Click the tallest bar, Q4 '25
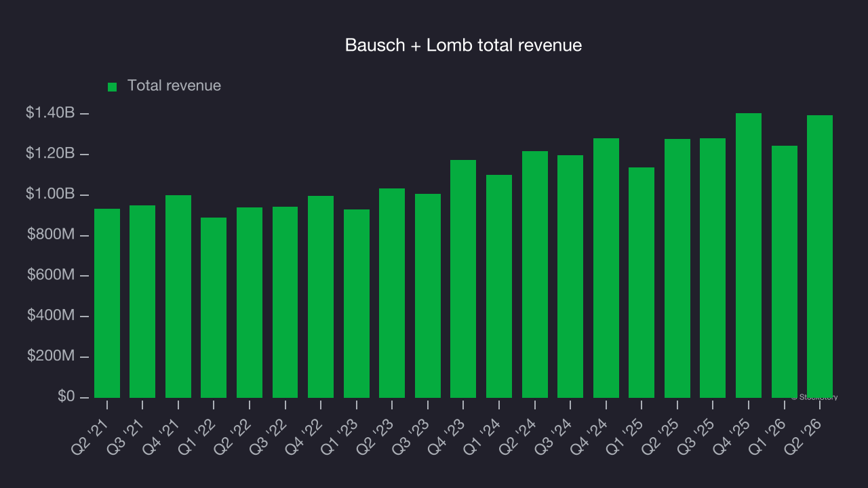Image resolution: width=868 pixels, height=488 pixels. 749,256
